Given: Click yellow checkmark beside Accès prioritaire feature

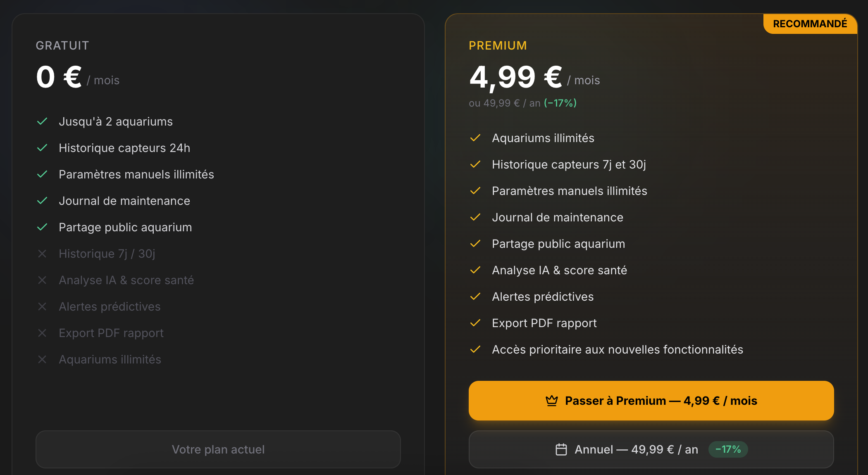Looking at the screenshot, I should (x=475, y=349).
